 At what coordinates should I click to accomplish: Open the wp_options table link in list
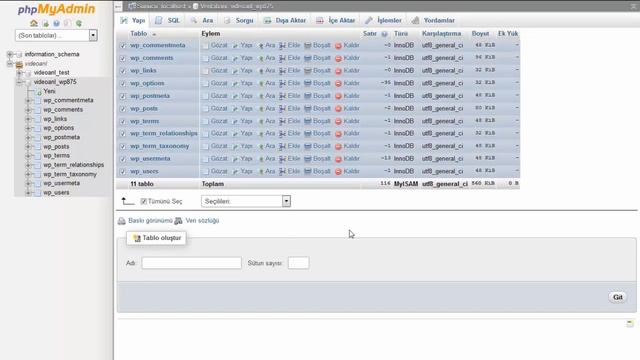click(147, 83)
